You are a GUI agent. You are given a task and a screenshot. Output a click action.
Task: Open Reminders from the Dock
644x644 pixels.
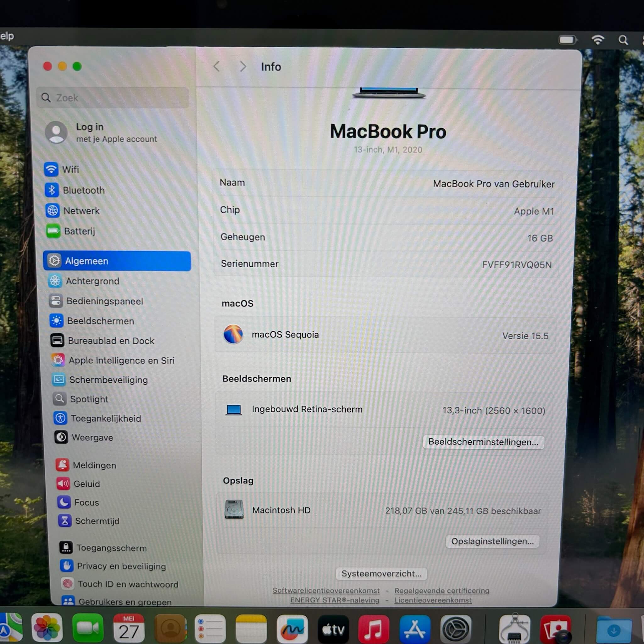[x=210, y=629]
